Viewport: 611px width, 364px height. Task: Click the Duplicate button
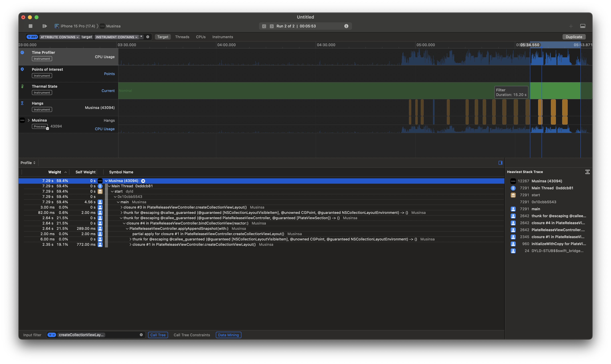click(574, 37)
